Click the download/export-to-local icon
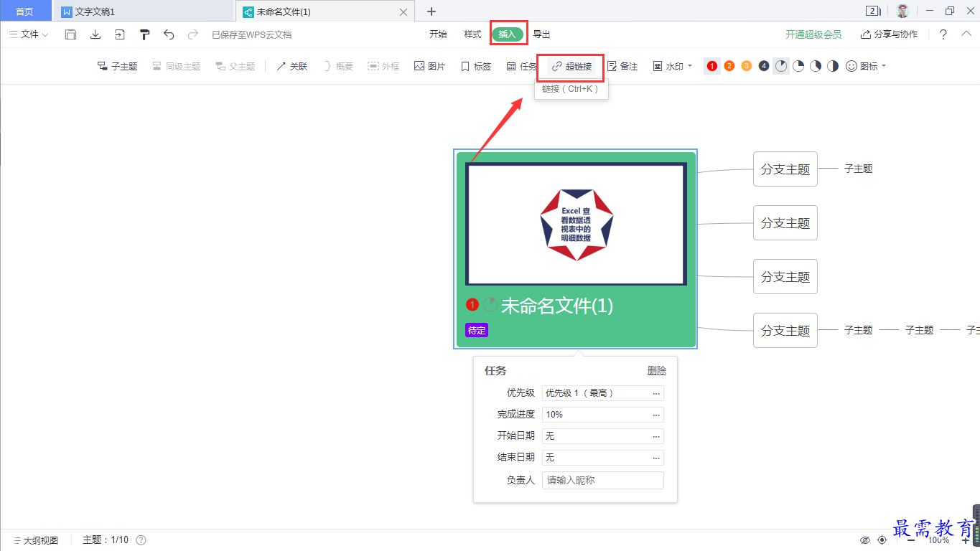The height and width of the screenshot is (551, 980). [95, 34]
